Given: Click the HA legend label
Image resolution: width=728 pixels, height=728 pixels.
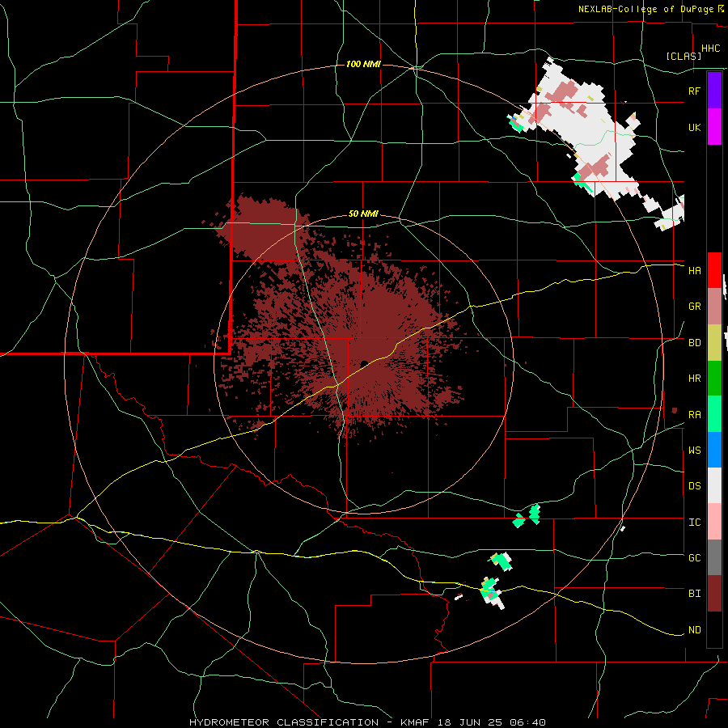Looking at the screenshot, I should click(x=694, y=271).
